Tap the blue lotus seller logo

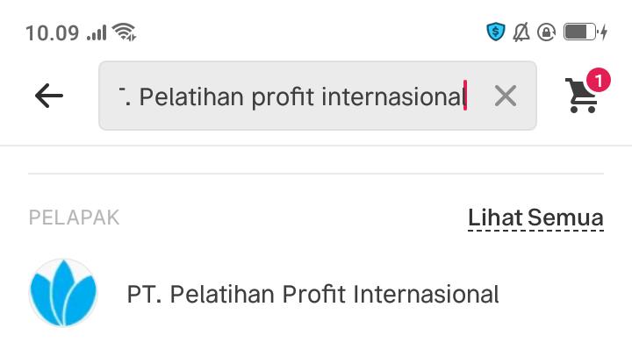63,293
